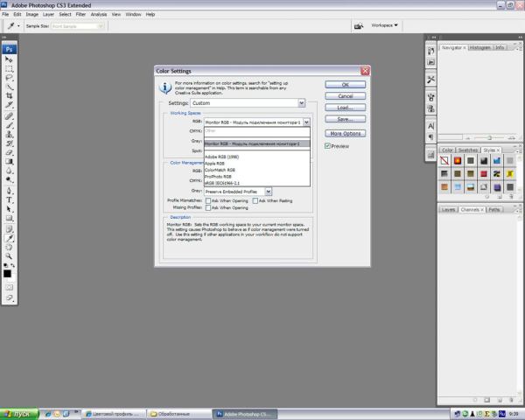Image resolution: width=525 pixels, height=420 pixels.
Task: Select the Dodge tool
Action: [x=9, y=179]
